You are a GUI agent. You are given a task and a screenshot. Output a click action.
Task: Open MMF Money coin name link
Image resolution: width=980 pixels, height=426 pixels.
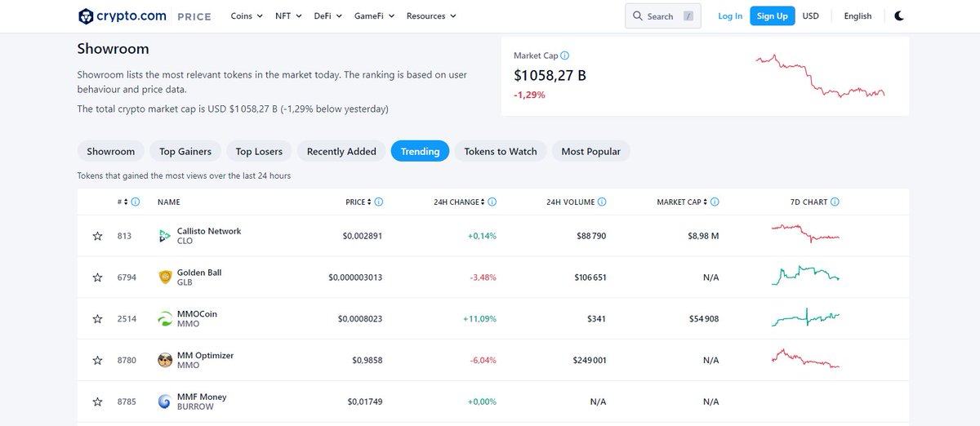point(202,397)
